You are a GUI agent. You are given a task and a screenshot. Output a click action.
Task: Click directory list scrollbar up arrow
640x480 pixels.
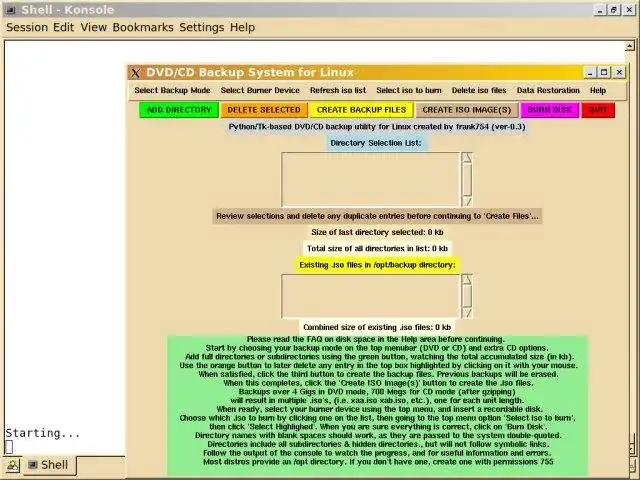coord(467,158)
